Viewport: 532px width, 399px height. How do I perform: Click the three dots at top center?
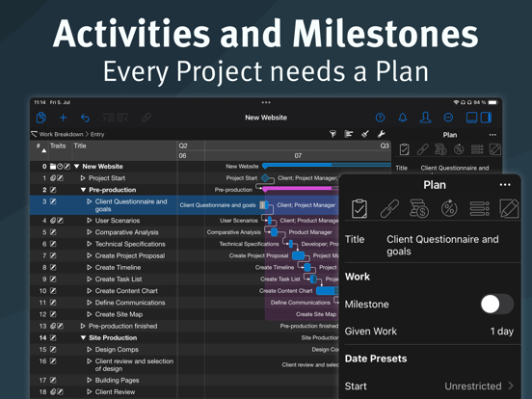(266, 102)
